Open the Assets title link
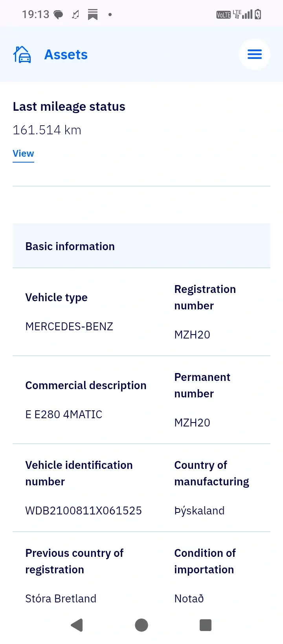This screenshot has height=644, width=283. (66, 55)
